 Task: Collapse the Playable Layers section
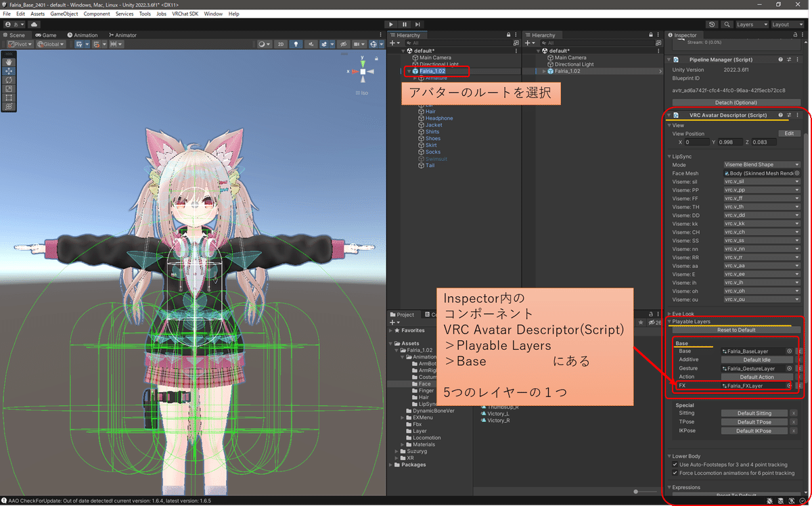click(669, 321)
